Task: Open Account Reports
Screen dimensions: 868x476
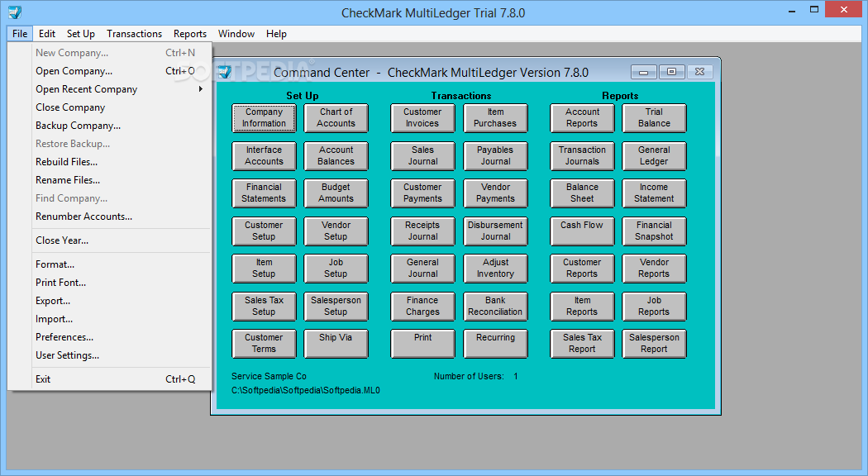Action: pyautogui.click(x=582, y=118)
